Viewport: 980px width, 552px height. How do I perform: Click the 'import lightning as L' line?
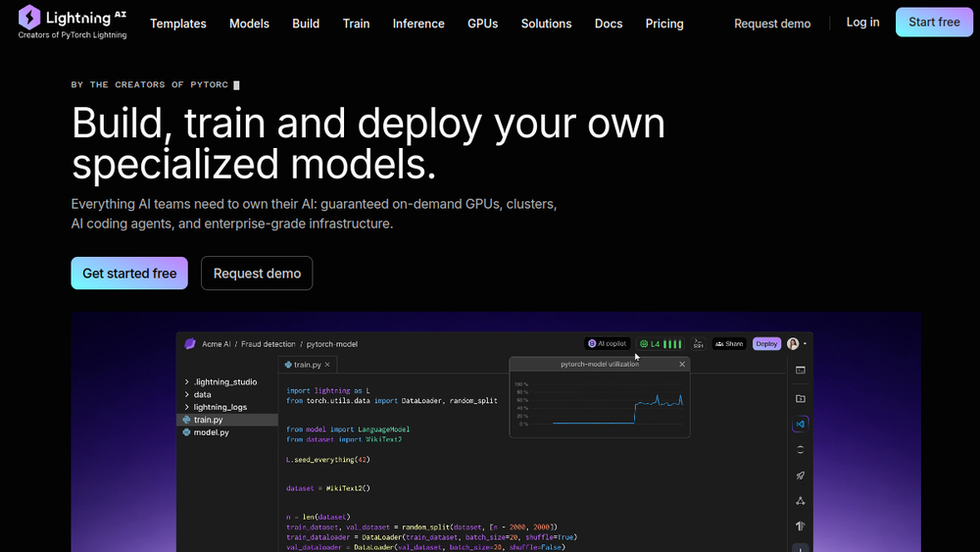coord(328,390)
